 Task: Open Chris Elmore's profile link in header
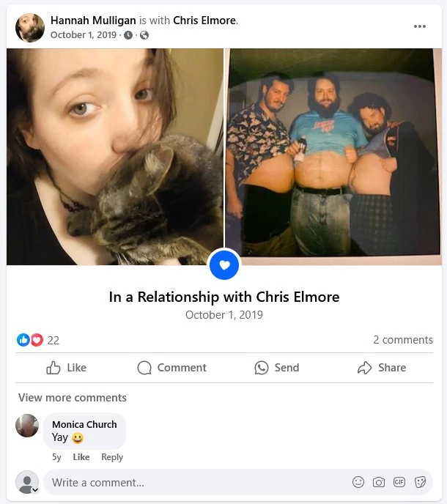coord(204,21)
